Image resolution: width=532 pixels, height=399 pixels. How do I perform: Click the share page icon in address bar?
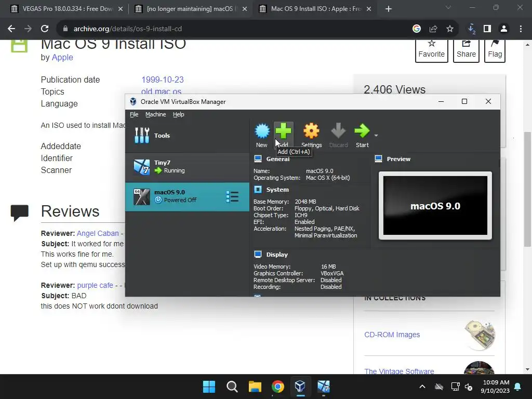click(433, 29)
